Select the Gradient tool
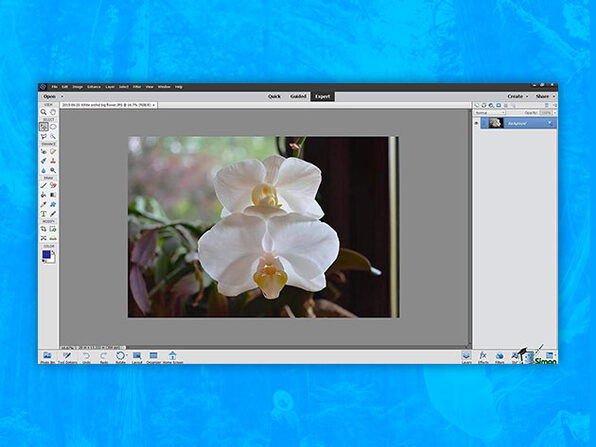This screenshot has width=596, height=447. pos(53,195)
